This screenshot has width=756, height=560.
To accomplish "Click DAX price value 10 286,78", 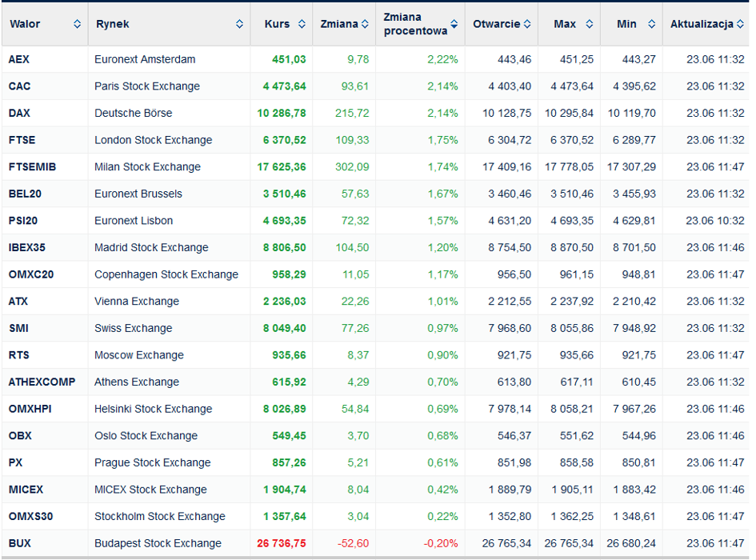I will pos(282,113).
